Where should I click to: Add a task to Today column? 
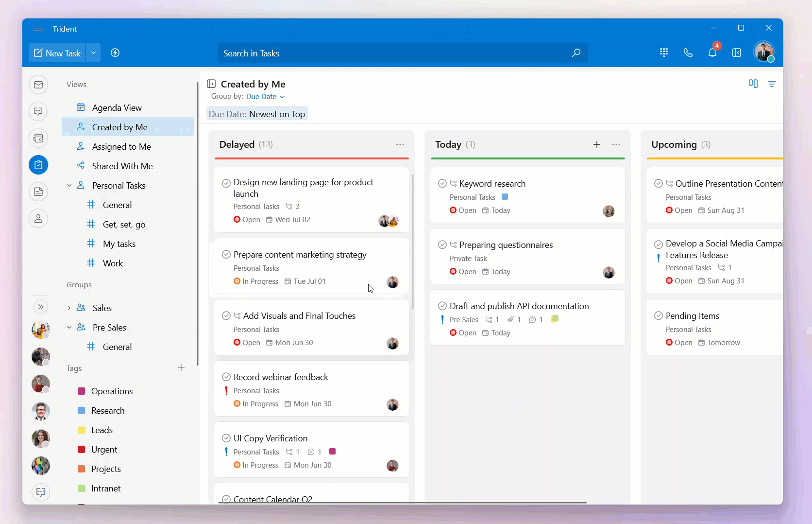coord(597,144)
